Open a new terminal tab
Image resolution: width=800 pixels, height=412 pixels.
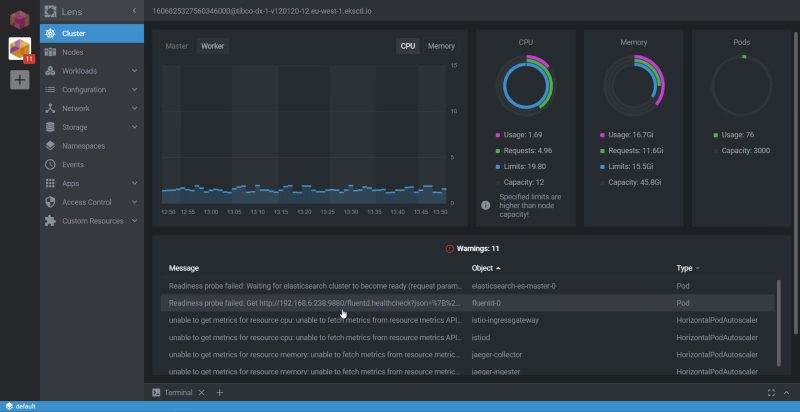tap(219, 393)
